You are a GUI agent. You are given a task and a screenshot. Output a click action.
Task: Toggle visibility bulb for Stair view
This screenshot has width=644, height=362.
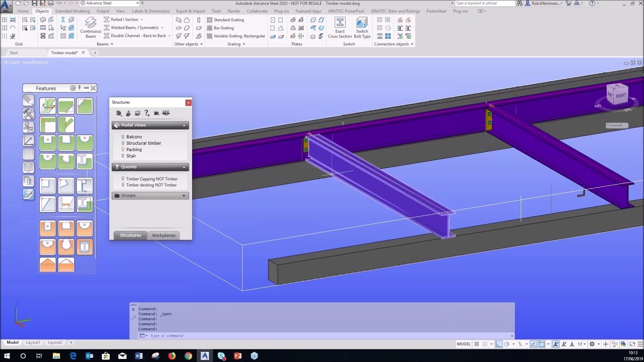[x=123, y=156]
